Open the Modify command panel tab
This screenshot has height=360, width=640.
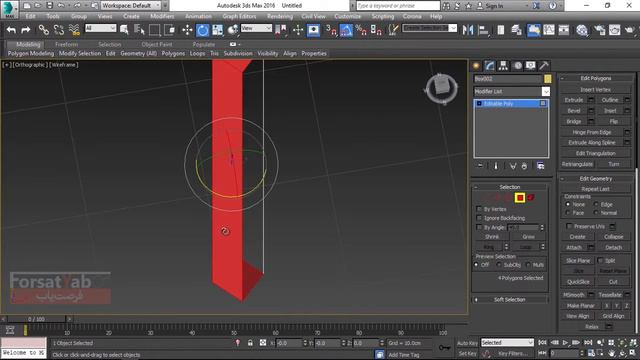coord(490,66)
